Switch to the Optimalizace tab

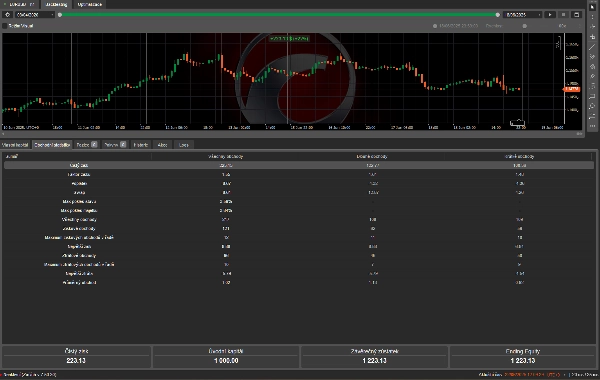click(x=90, y=4)
